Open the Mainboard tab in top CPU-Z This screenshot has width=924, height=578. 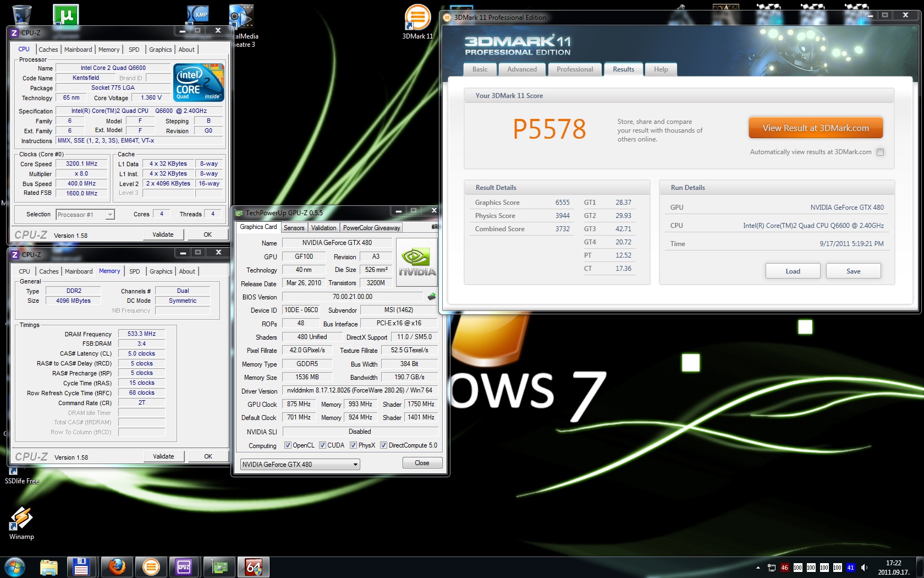point(78,50)
